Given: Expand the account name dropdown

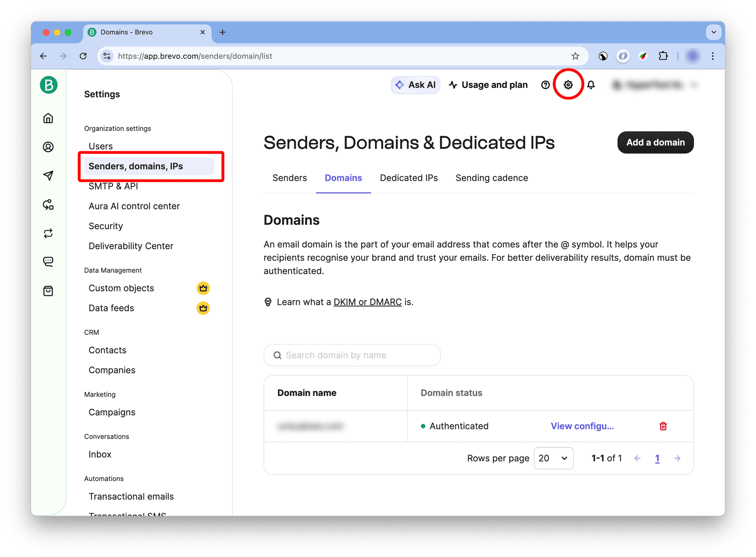Looking at the screenshot, I should tap(655, 85).
